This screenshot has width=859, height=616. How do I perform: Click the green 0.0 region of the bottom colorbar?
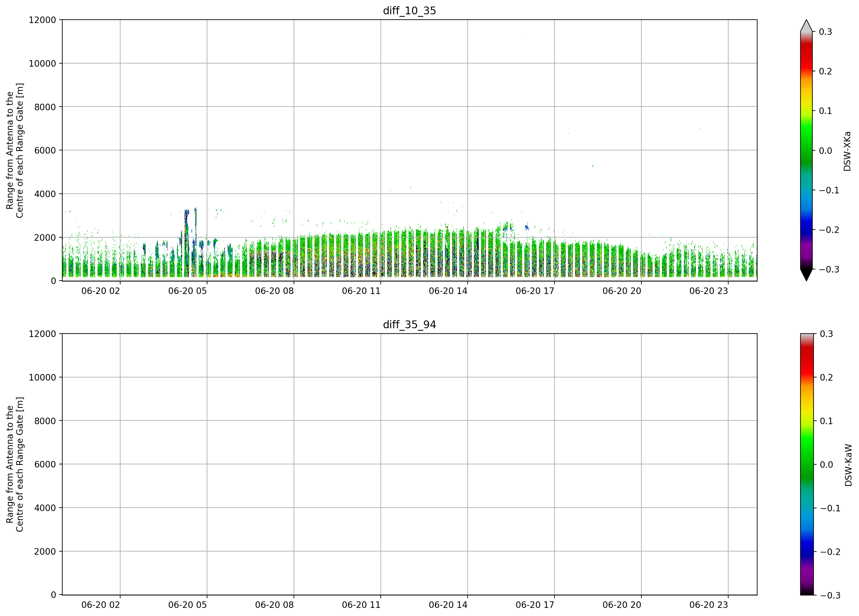806,464
